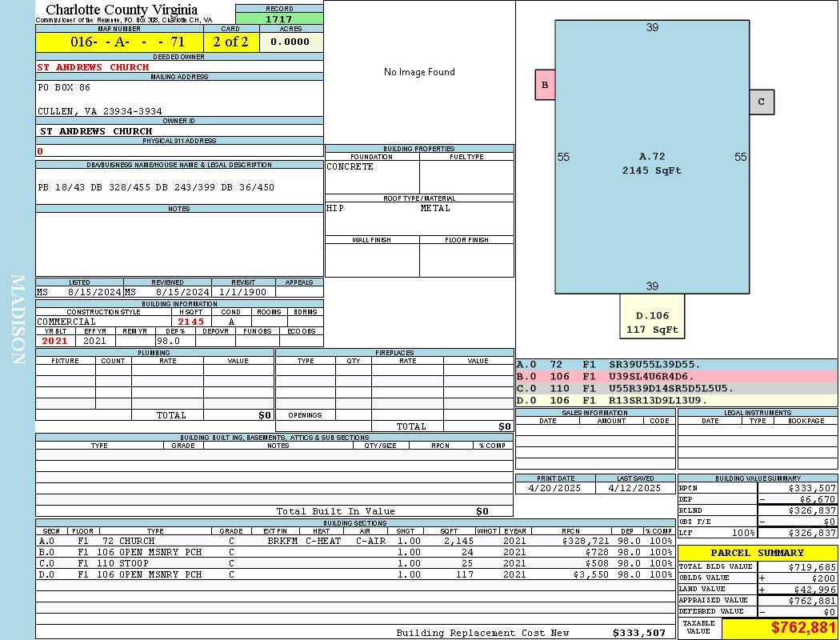840x640 pixels.
Task: Click the empty Notes box
Action: [179, 244]
